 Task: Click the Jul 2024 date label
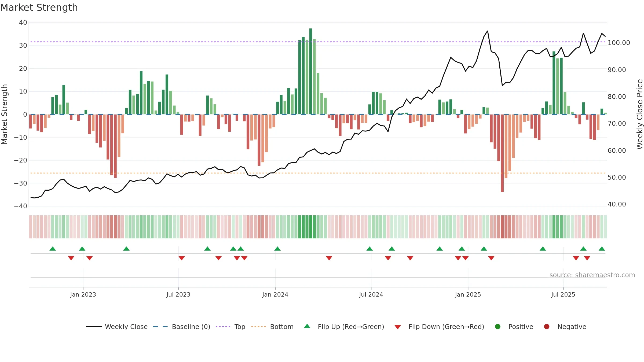(x=371, y=294)
